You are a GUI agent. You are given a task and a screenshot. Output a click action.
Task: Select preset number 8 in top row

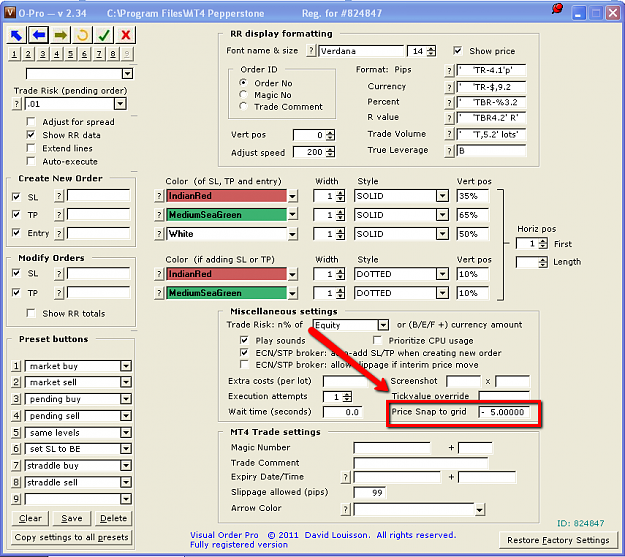click(x=113, y=54)
